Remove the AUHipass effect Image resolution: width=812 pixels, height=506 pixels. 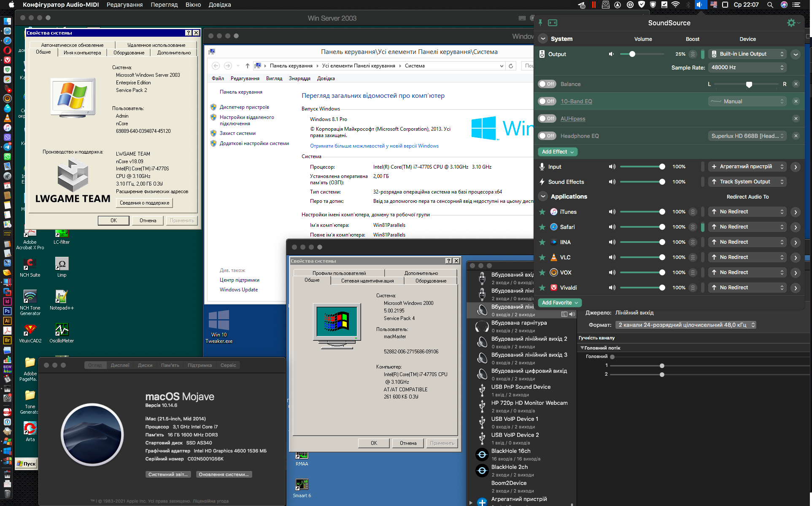796,118
